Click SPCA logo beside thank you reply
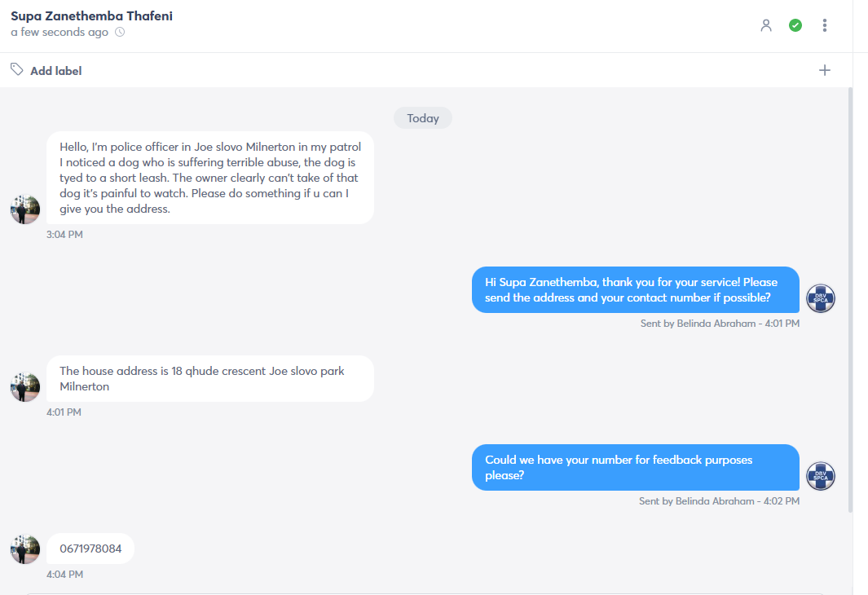 coord(821,298)
